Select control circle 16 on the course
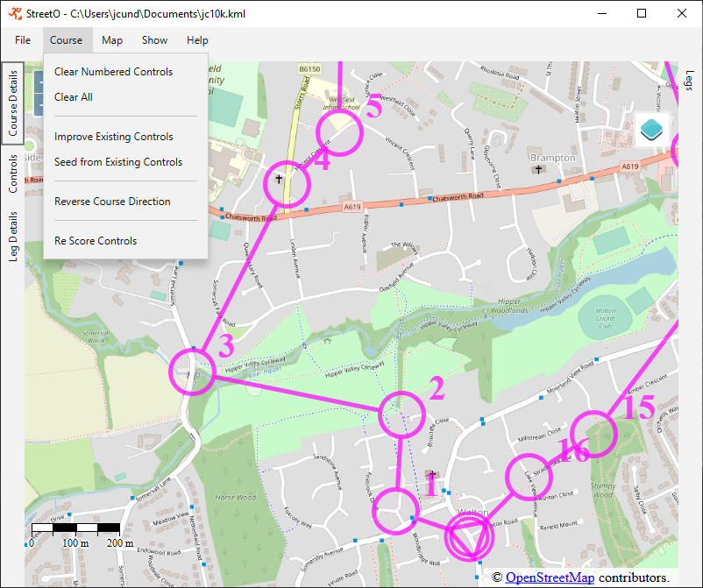Image resolution: width=703 pixels, height=588 pixels. (x=529, y=477)
